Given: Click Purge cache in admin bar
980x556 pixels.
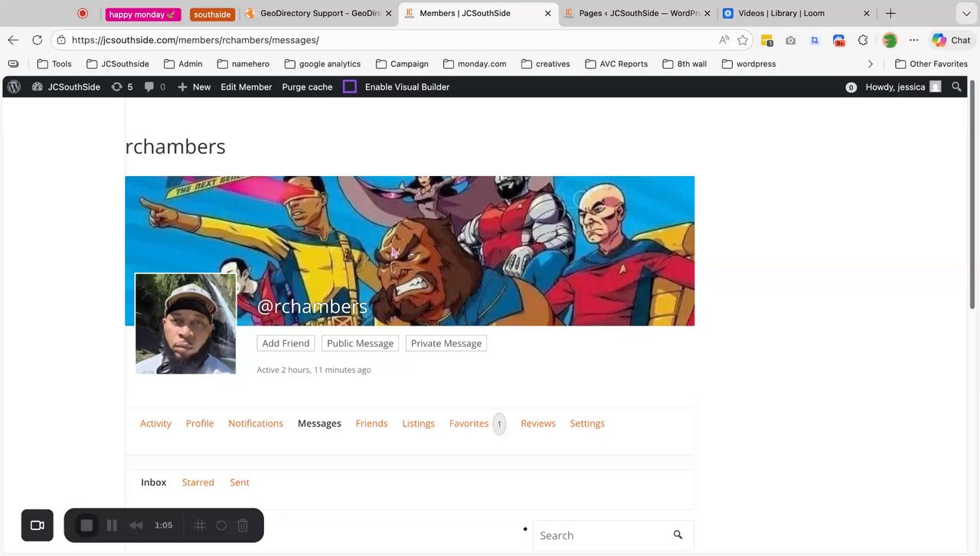Looking at the screenshot, I should (307, 87).
